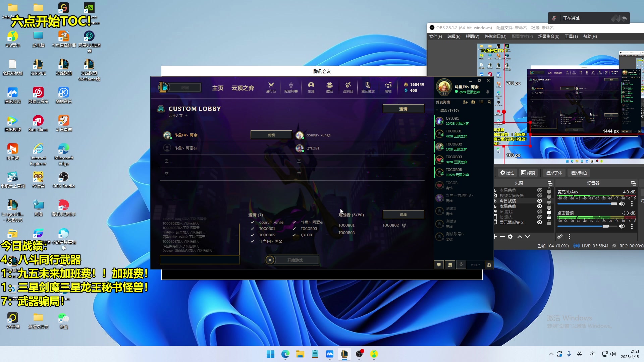Pop out the 来源 dock panel

point(550,183)
